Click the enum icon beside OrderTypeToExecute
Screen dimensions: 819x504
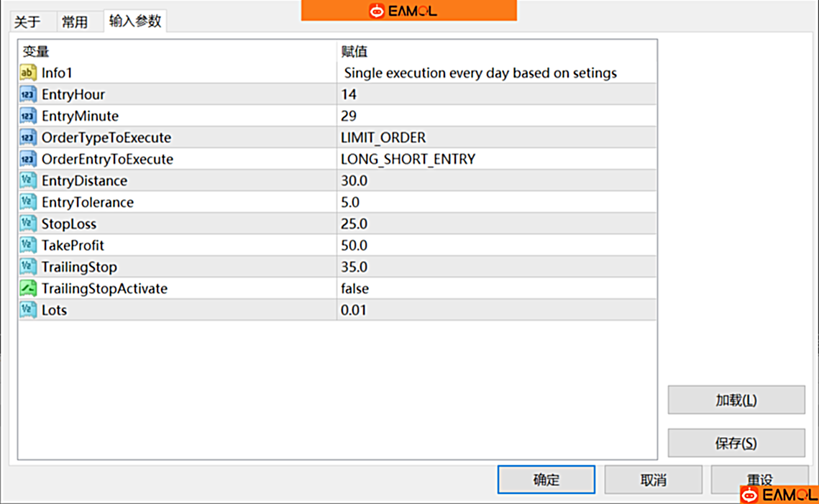click(x=28, y=137)
